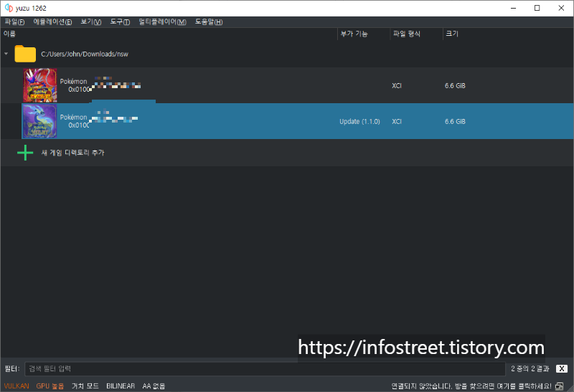Select the purple Pokémon Violet cover thumbnail
Viewport: 574px width, 392px height.
click(40, 121)
